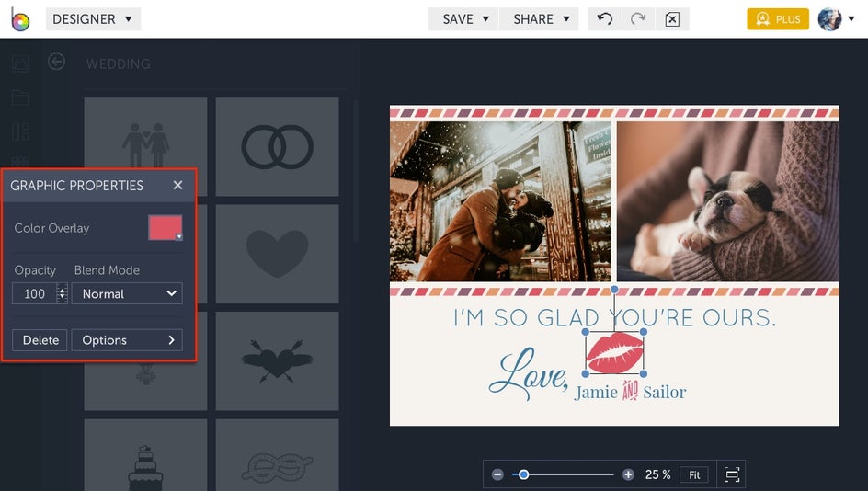This screenshot has width=868, height=491.
Task: Select the interlocking rings graphic
Action: (x=277, y=147)
